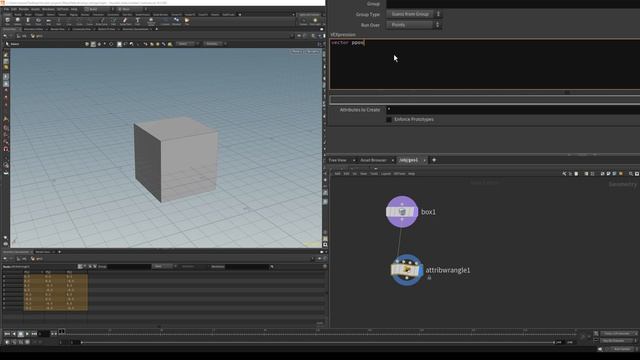Viewport: 640px width, 360px height.
Task: Click the Attributes to Create field
Action: coord(513,109)
